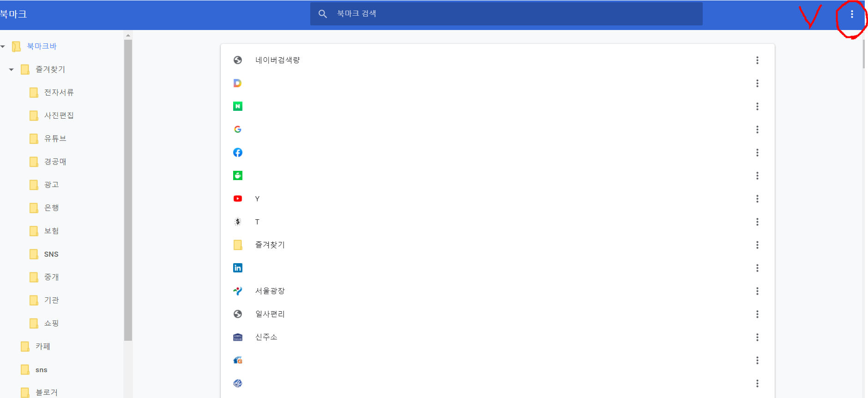
Task: Open more actions for 서울광장
Action: point(757,291)
